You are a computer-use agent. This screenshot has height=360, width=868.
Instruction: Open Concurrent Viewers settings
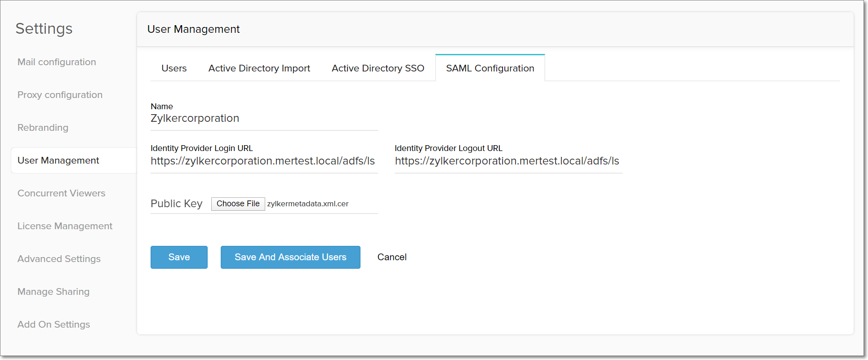click(61, 193)
